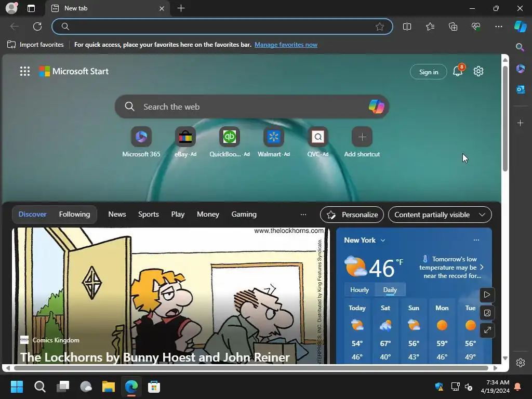Screen dimensions: 532x399
Task: Open Settings and more menu
Action: pos(498,26)
